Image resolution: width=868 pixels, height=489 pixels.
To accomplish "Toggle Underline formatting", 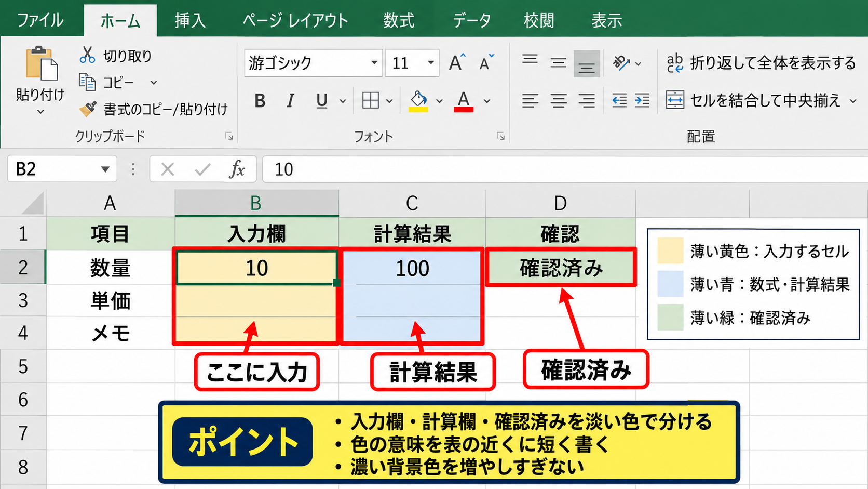I will pyautogui.click(x=322, y=101).
